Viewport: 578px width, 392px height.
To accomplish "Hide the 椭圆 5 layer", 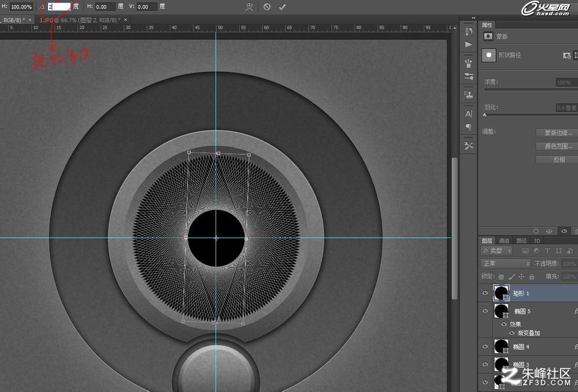I will click(485, 311).
